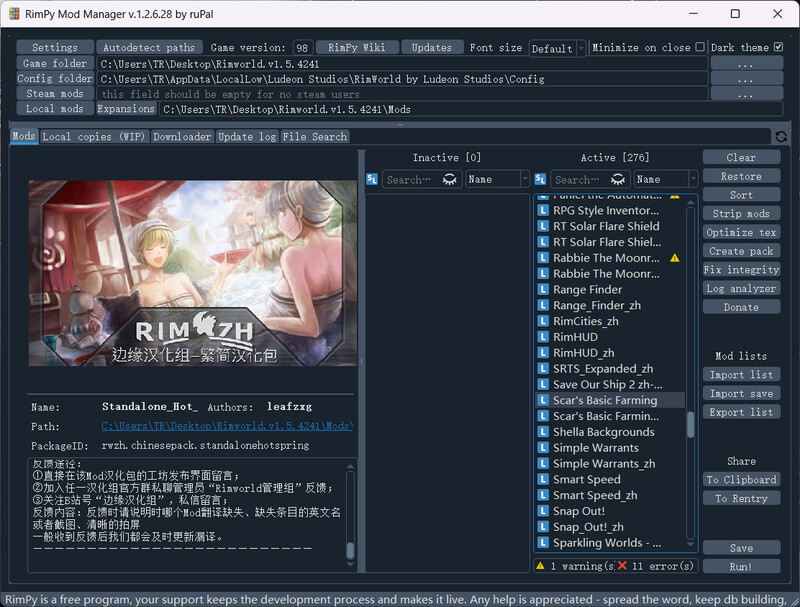Click the SL source filter icon for Active mods

click(541, 179)
